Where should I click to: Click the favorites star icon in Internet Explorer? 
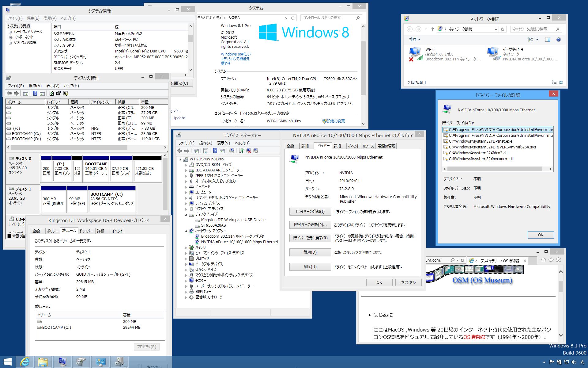(551, 260)
